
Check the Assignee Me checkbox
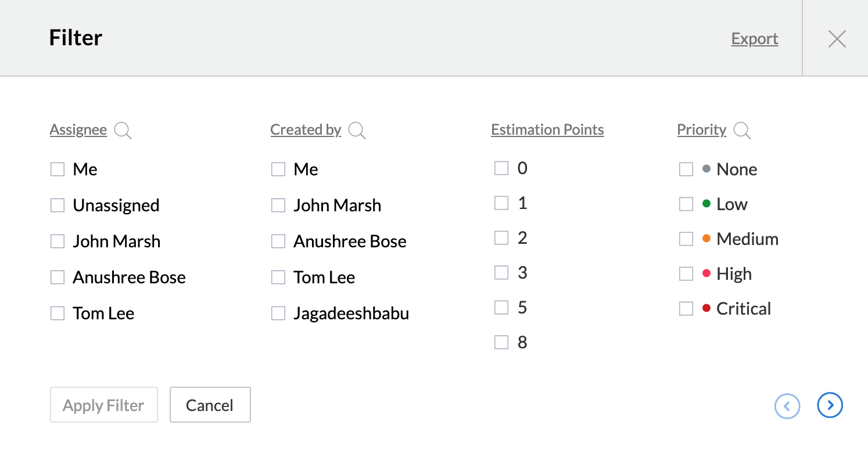coord(57,170)
